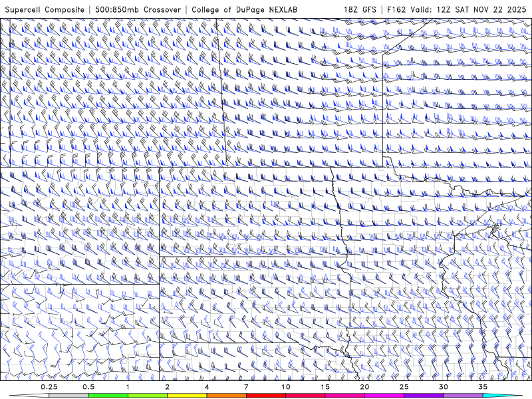This screenshot has width=532, height=399.
Task: Click the legend value 30
Action: coord(443,387)
